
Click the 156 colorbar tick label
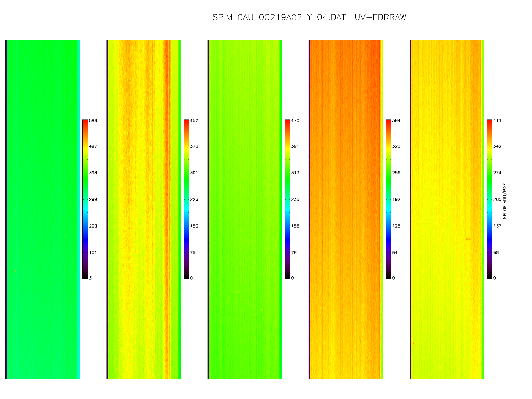point(295,226)
